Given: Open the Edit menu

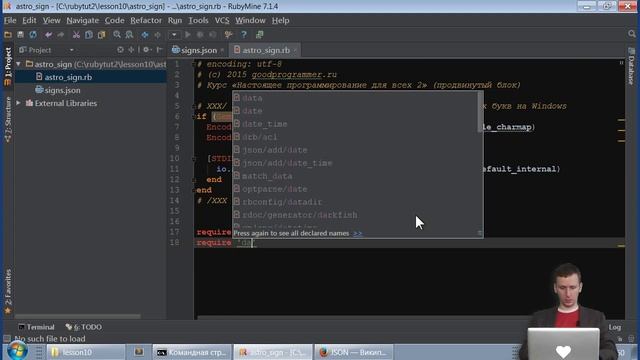Looking at the screenshot, I should click(x=29, y=20).
